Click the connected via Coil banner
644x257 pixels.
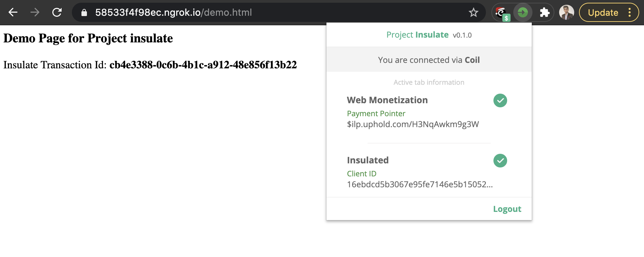point(429,59)
